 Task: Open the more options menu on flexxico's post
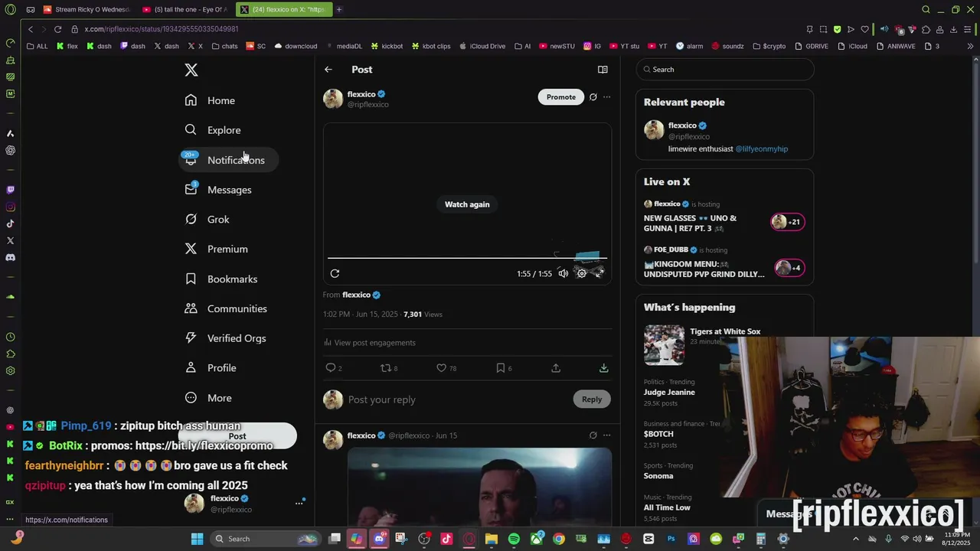(x=607, y=97)
